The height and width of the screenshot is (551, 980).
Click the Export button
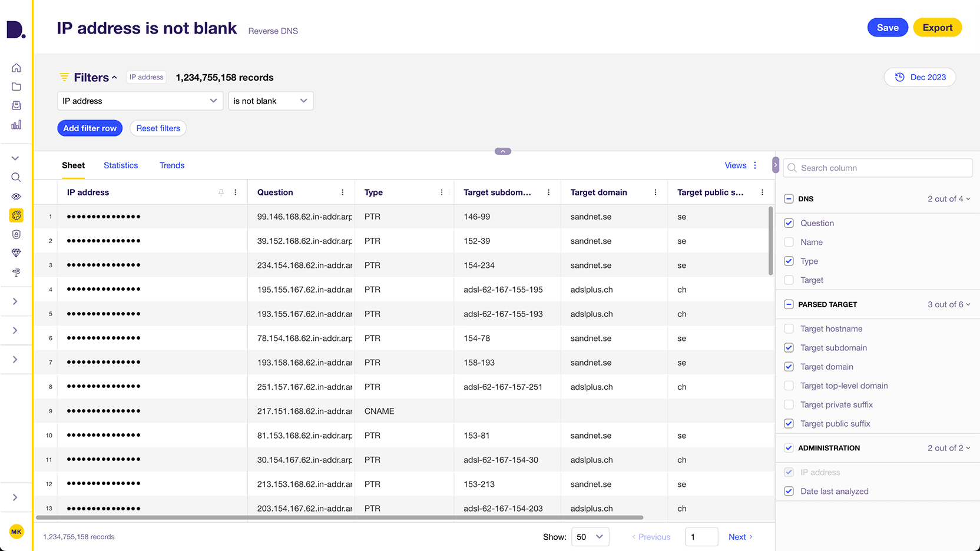(x=938, y=28)
